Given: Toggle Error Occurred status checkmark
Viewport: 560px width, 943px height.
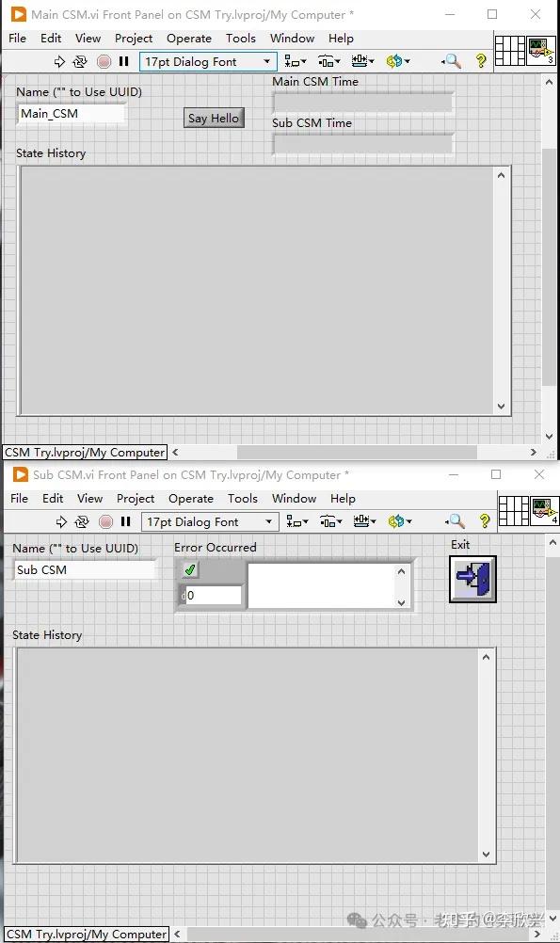Looking at the screenshot, I should pos(190,570).
